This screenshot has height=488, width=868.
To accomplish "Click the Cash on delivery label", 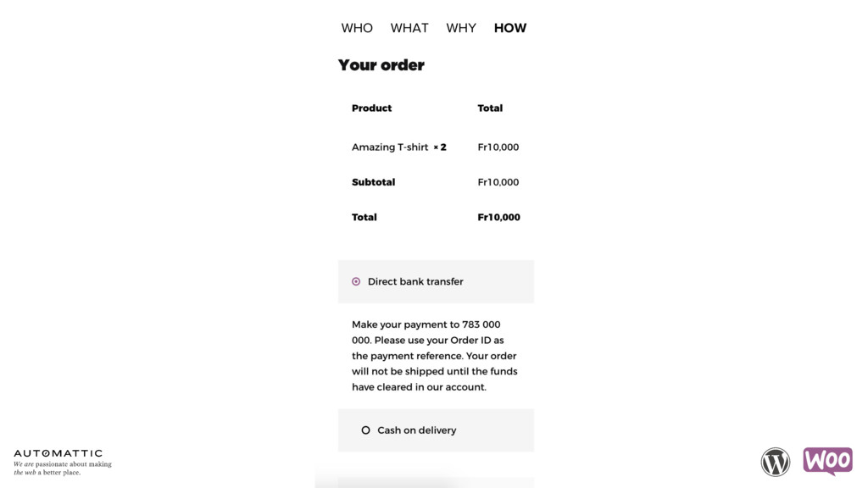I will pos(417,430).
